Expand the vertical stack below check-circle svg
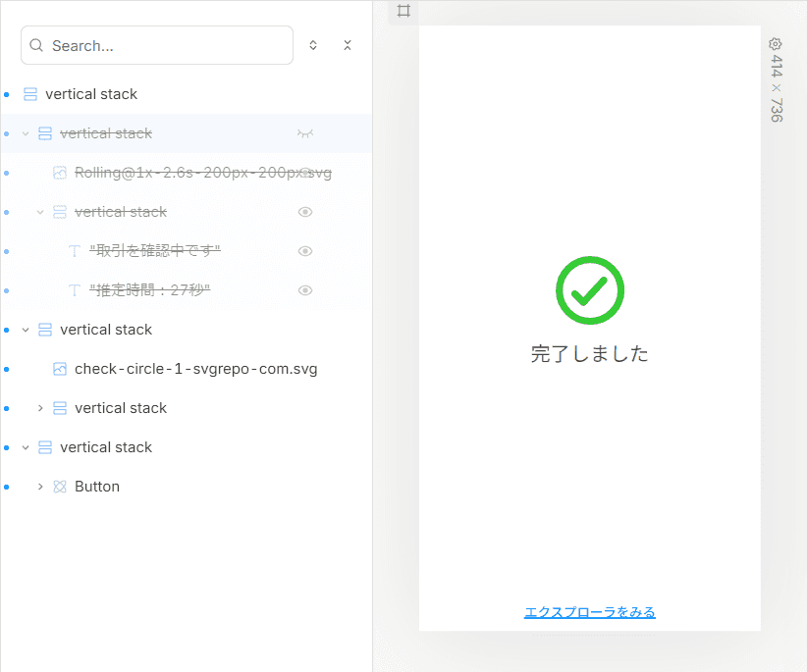Image resolution: width=807 pixels, height=672 pixels. (40, 408)
